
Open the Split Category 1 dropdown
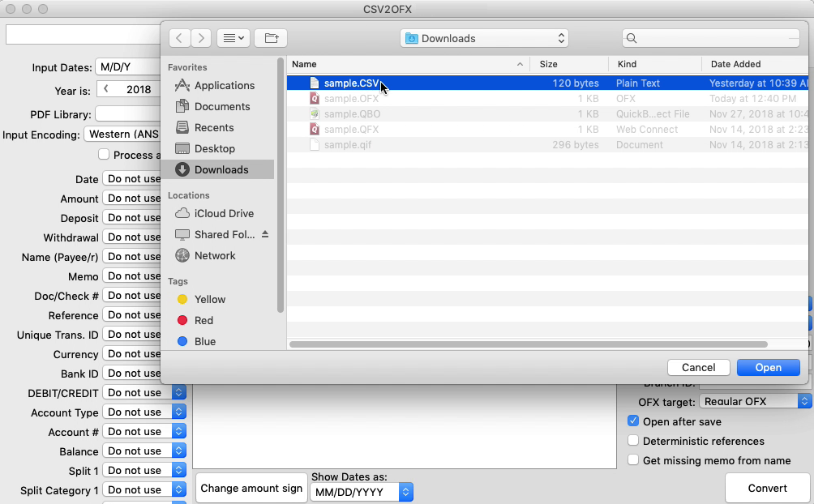pos(144,490)
